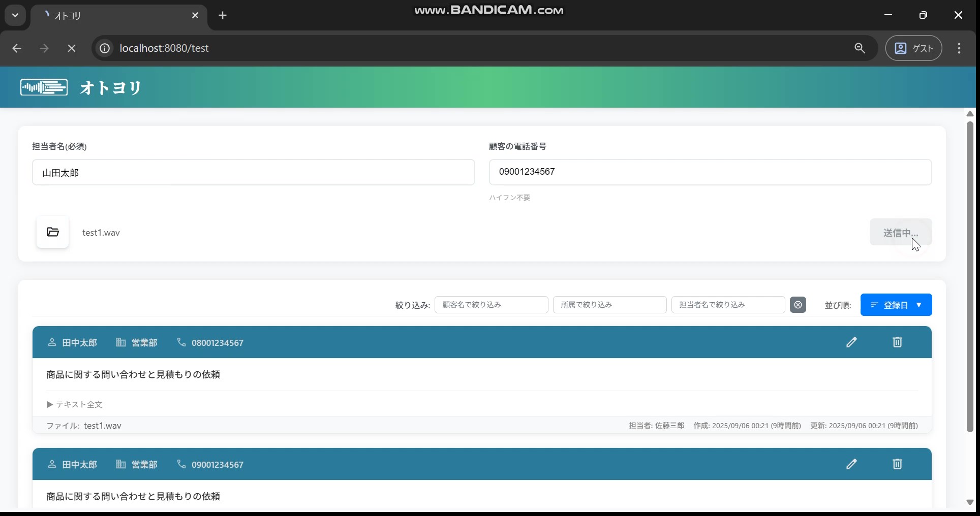Focus the 顧客名で絞り込み filter field
This screenshot has width=980, height=516.
point(491,305)
